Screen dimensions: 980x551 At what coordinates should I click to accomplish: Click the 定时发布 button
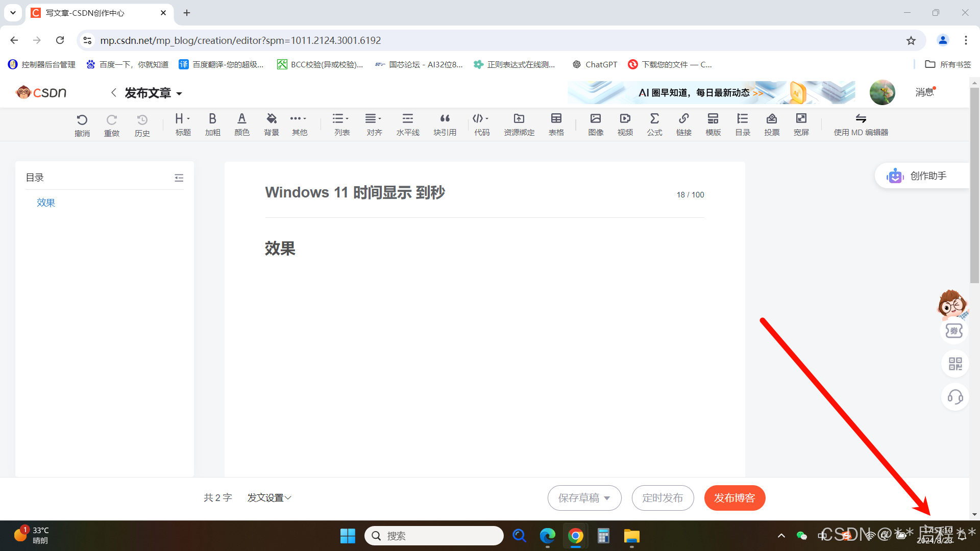[662, 497]
